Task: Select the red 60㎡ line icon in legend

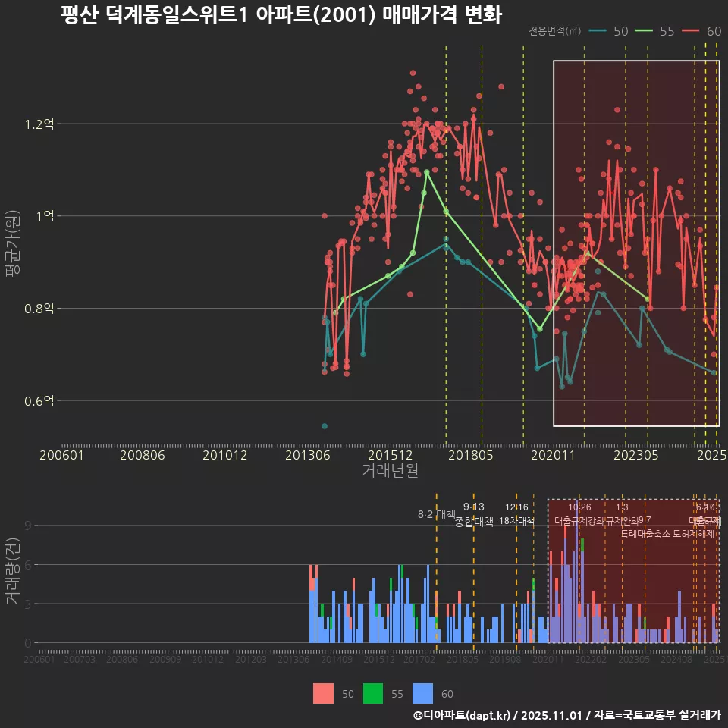Action: tap(689, 32)
